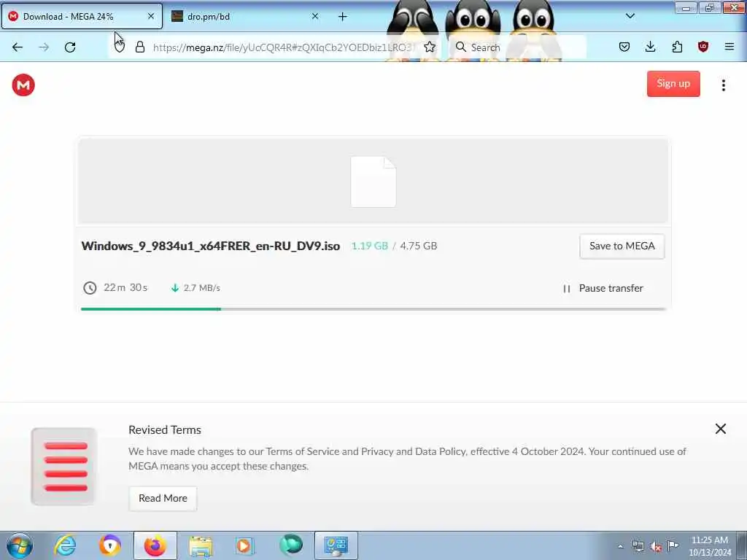
Task: Open the Firefox downloads panel
Action: [650, 47]
